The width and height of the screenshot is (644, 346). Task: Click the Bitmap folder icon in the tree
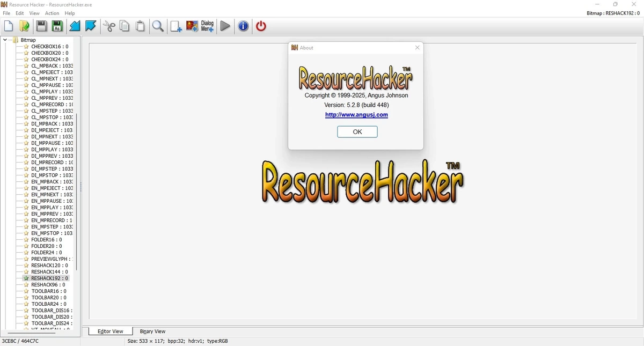[16, 40]
